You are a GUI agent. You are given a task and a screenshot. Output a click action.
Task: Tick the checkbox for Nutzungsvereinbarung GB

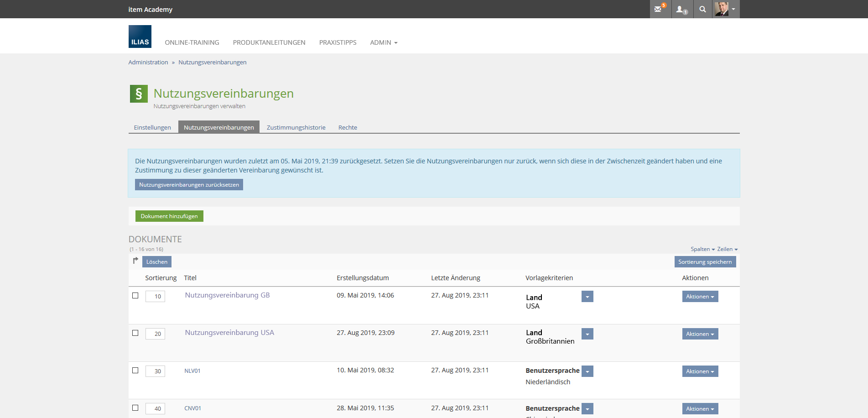pyautogui.click(x=135, y=295)
